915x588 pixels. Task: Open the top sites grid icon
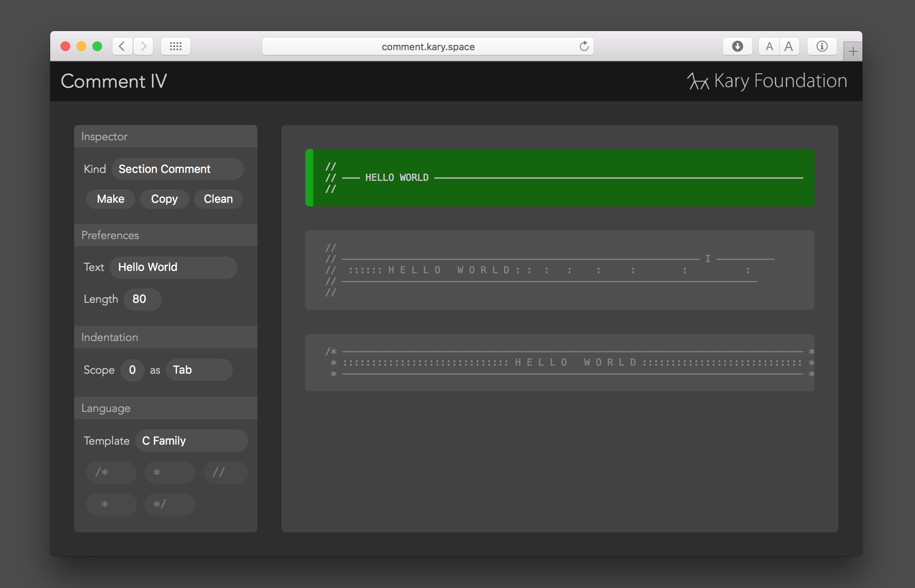(x=176, y=47)
